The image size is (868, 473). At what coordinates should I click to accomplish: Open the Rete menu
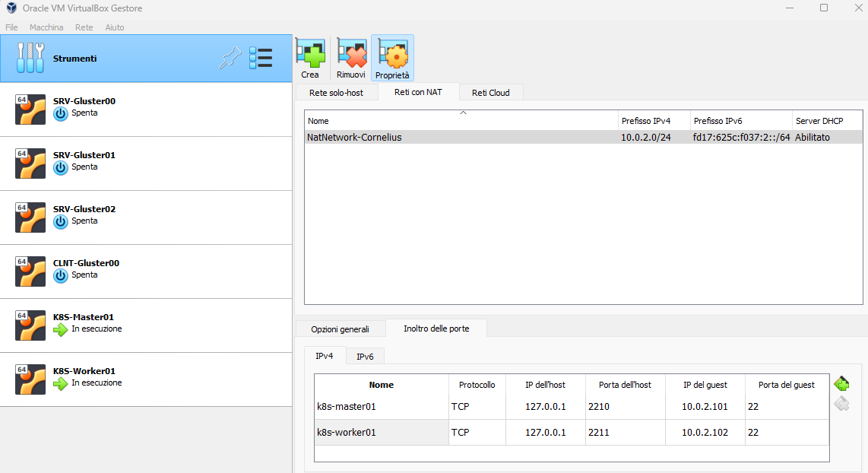(84, 27)
